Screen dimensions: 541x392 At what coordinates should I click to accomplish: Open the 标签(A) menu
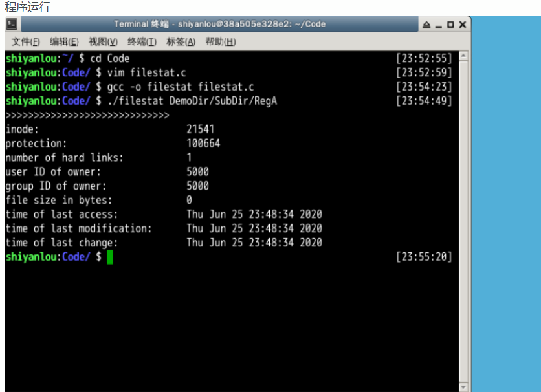[181, 41]
